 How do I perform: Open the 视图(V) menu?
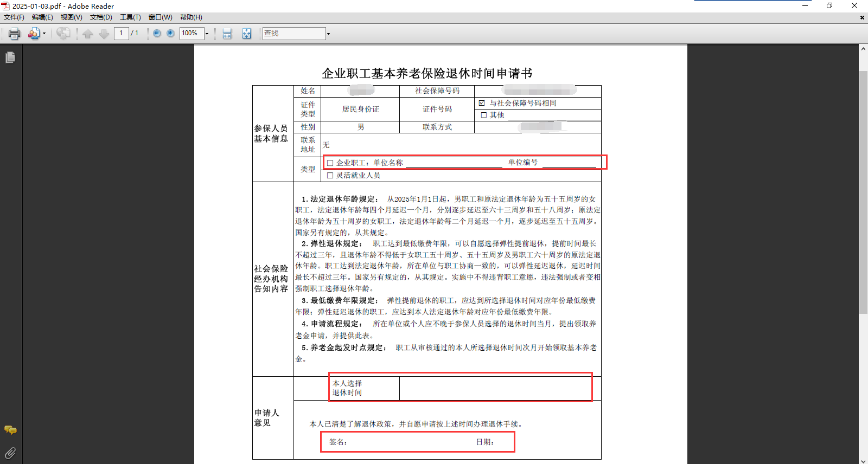71,17
